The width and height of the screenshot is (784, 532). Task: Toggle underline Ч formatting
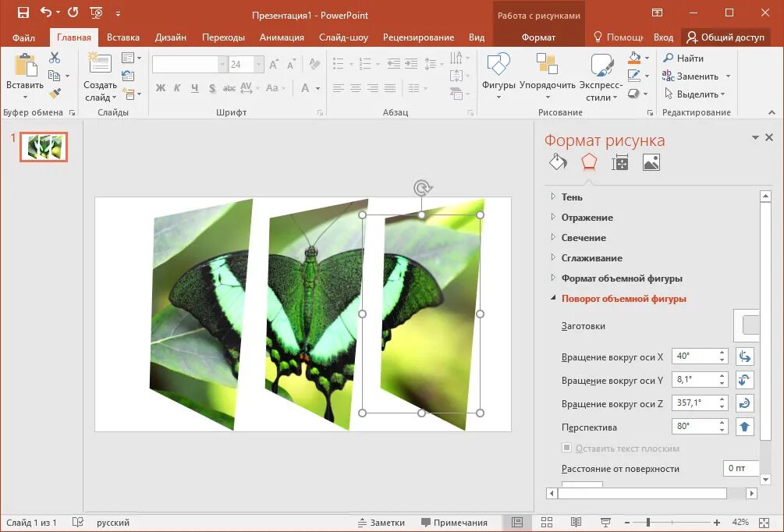(194, 88)
